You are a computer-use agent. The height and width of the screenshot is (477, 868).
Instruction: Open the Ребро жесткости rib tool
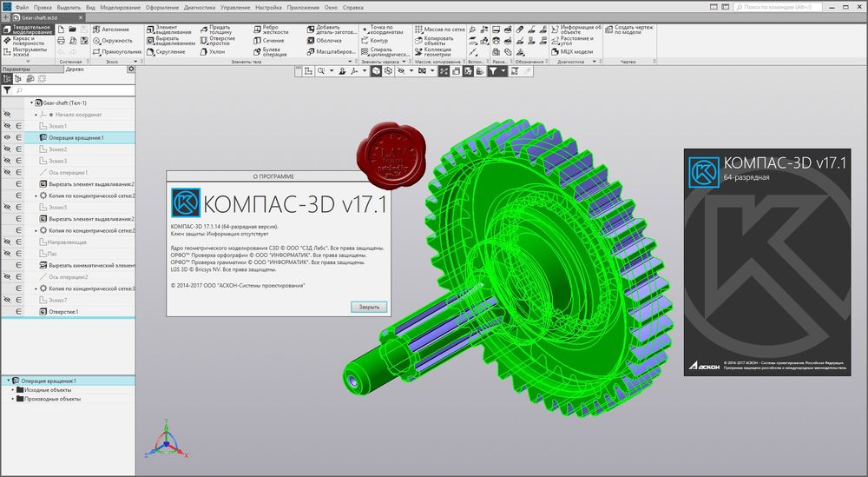click(x=271, y=30)
